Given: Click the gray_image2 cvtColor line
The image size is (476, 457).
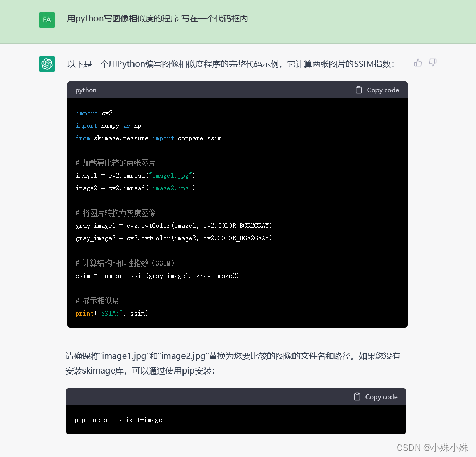Looking at the screenshot, I should pos(174,238).
